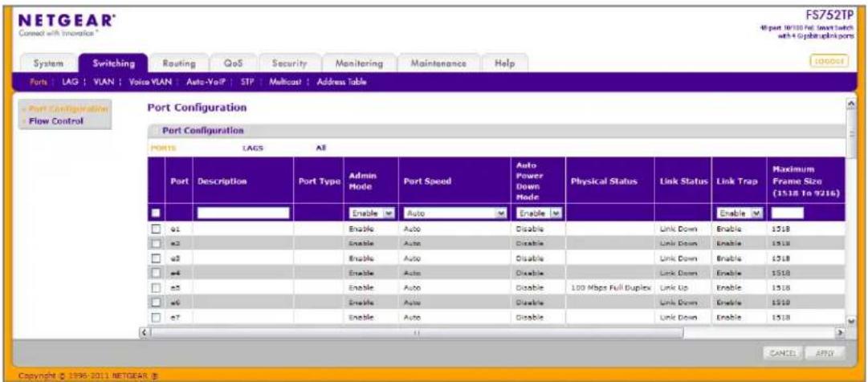Check the box for port e4
868x382 pixels.
pos(157,273)
